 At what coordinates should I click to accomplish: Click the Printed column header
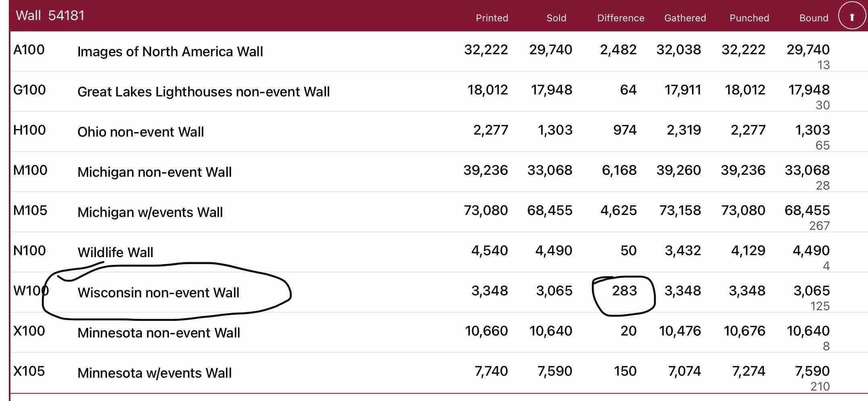[492, 18]
